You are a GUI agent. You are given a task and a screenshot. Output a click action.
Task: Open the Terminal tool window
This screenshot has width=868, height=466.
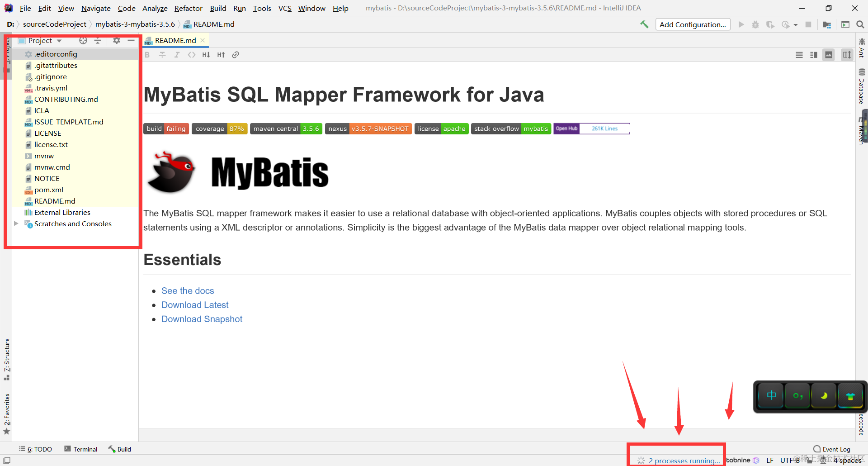tap(81, 449)
